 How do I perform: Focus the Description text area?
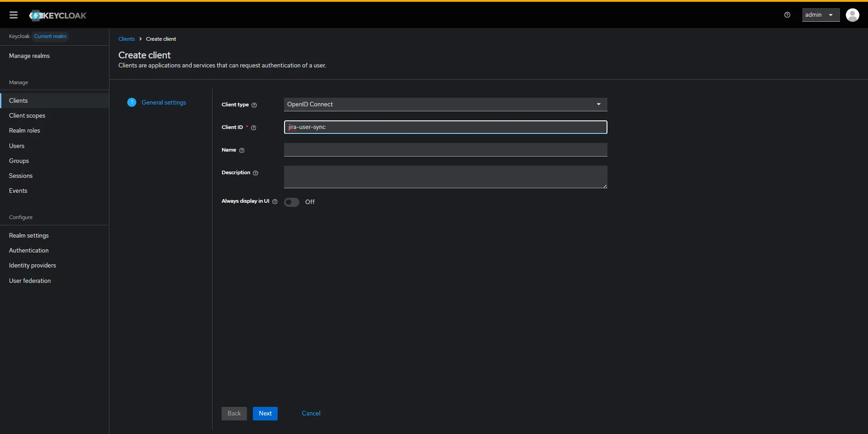point(446,177)
